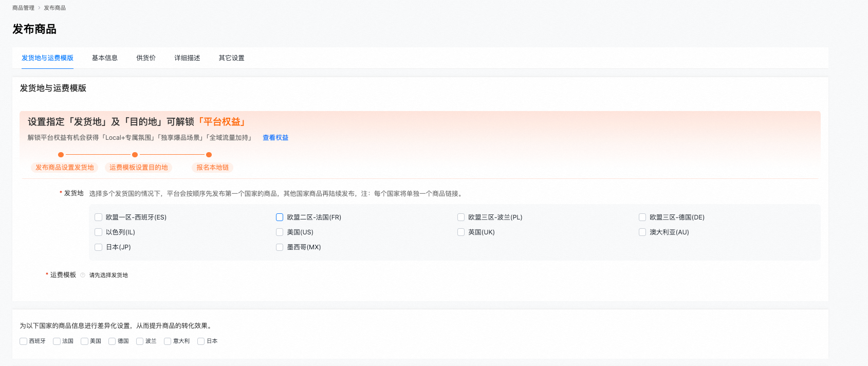
Task: Switch to the 基本信息 tab
Action: (105, 58)
